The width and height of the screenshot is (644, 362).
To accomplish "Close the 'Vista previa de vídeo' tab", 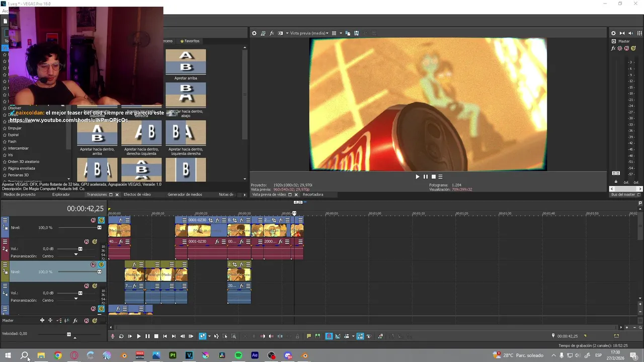I will point(296,195).
